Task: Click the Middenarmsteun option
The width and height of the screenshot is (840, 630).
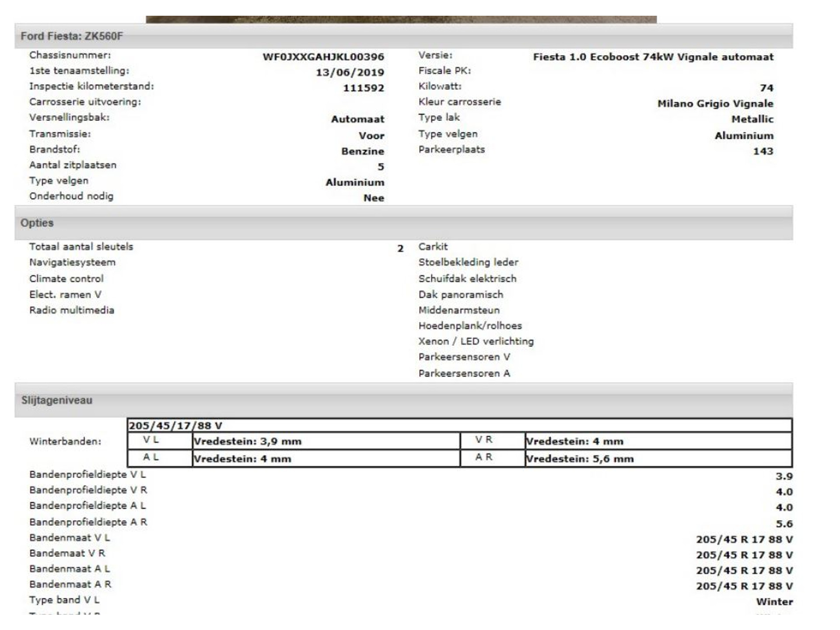Action: click(459, 310)
